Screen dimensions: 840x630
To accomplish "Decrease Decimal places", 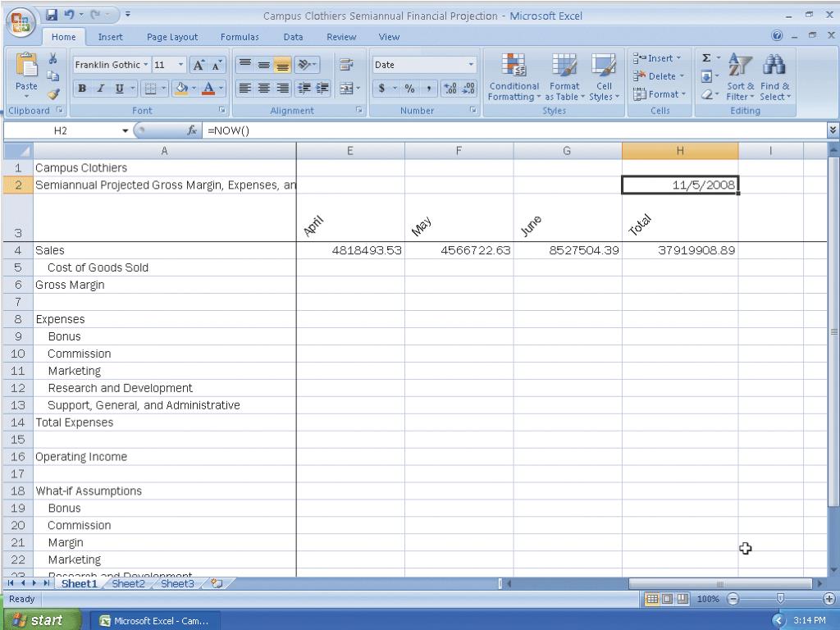I will tap(468, 88).
